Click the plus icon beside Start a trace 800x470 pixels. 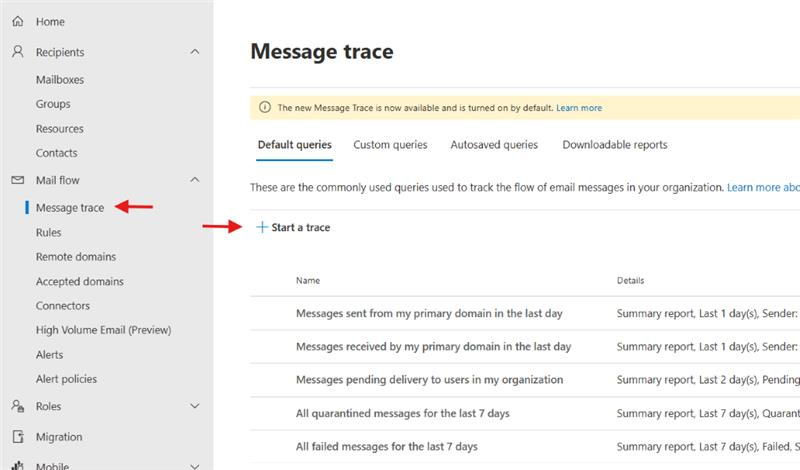(262, 227)
